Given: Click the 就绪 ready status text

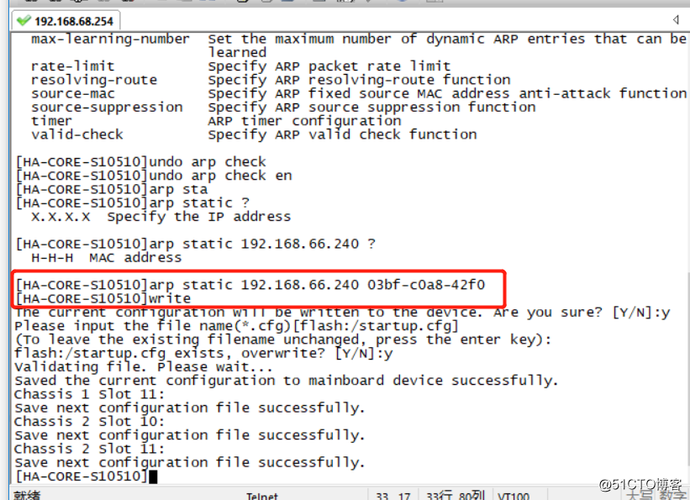Looking at the screenshot, I should pyautogui.click(x=27, y=496).
